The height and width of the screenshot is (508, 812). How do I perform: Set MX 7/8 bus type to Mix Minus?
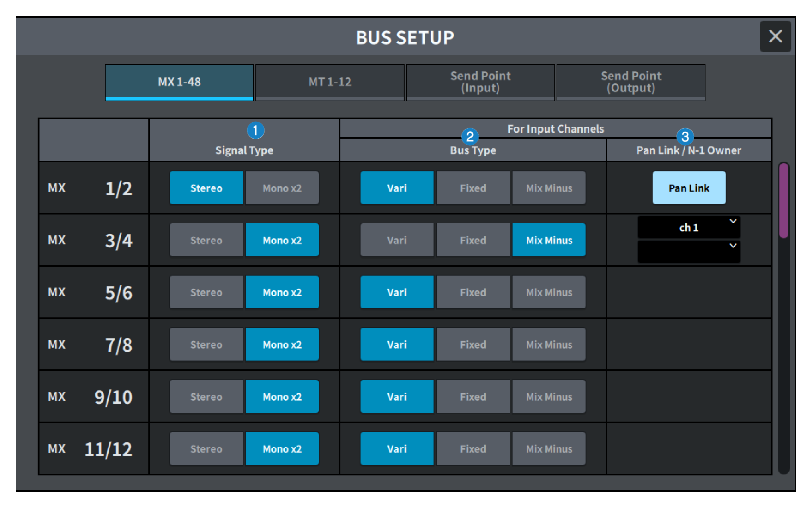coord(549,344)
